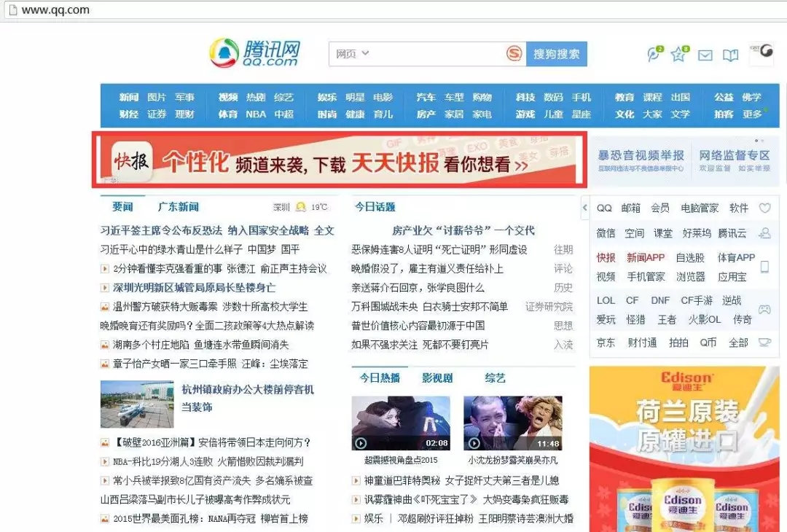
Task: Click the 搜狗搜索 search button
Action: (556, 54)
